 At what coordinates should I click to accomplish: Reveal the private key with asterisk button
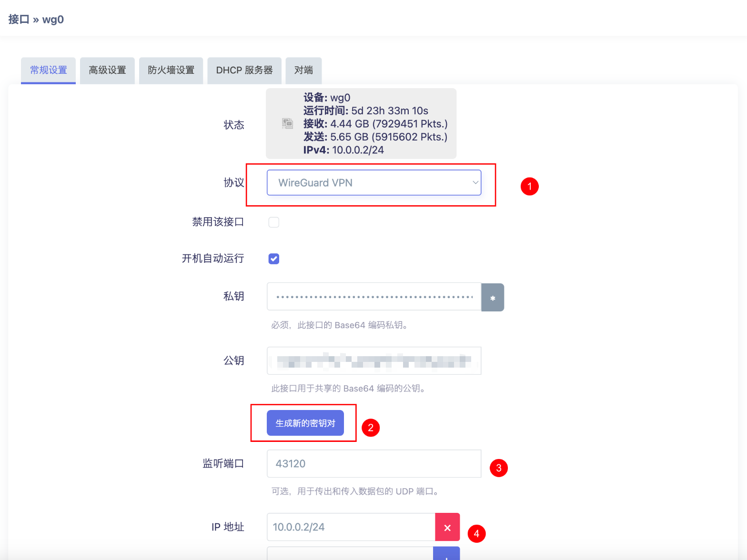coord(493,298)
